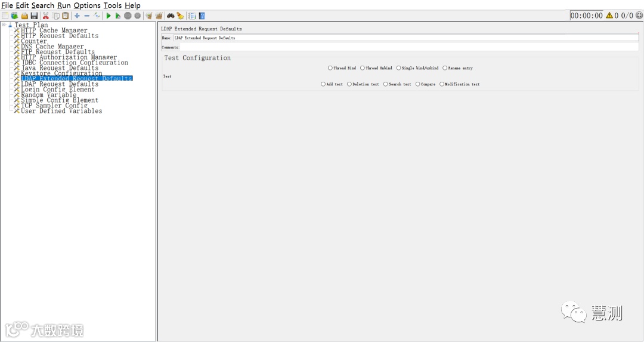644x342 pixels.
Task: Open the Options menu
Action: (87, 5)
